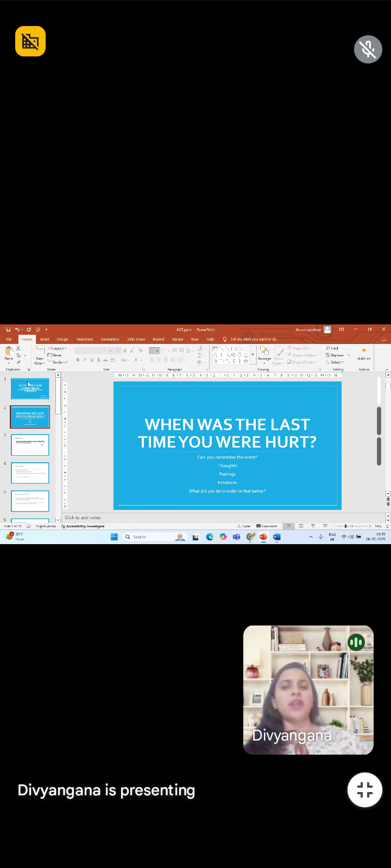Open Comments from the status bar

pyautogui.click(x=267, y=526)
